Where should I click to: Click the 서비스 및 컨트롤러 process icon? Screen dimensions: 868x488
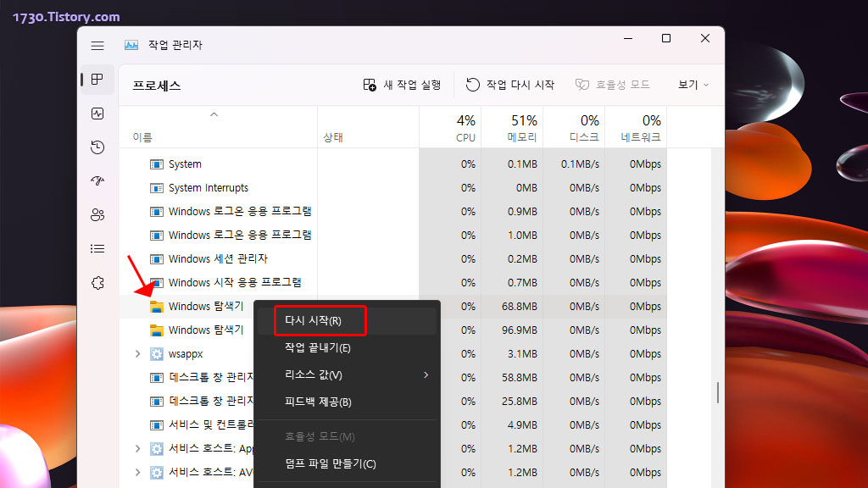coord(157,425)
